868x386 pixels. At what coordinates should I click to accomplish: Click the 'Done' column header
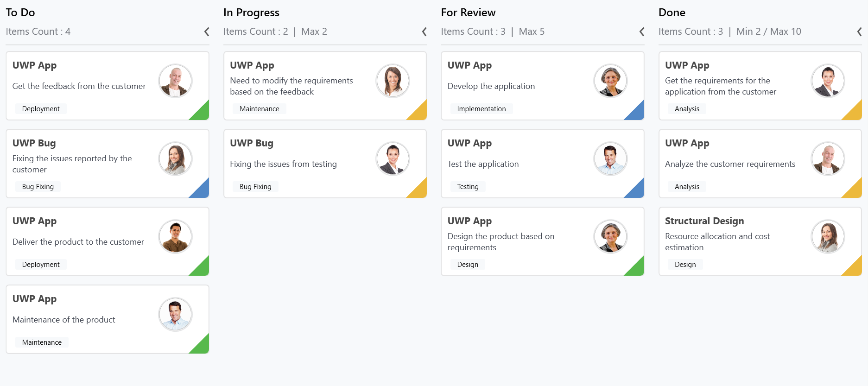(672, 13)
